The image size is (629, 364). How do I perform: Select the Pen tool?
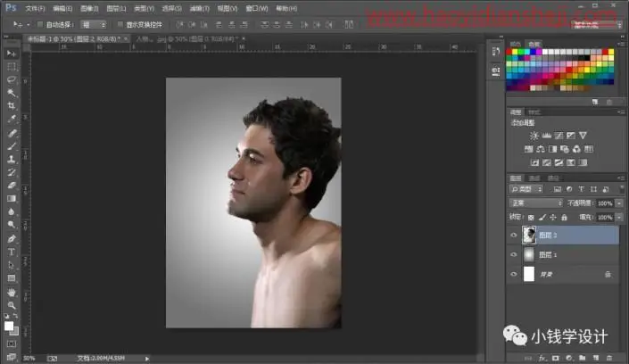point(12,239)
